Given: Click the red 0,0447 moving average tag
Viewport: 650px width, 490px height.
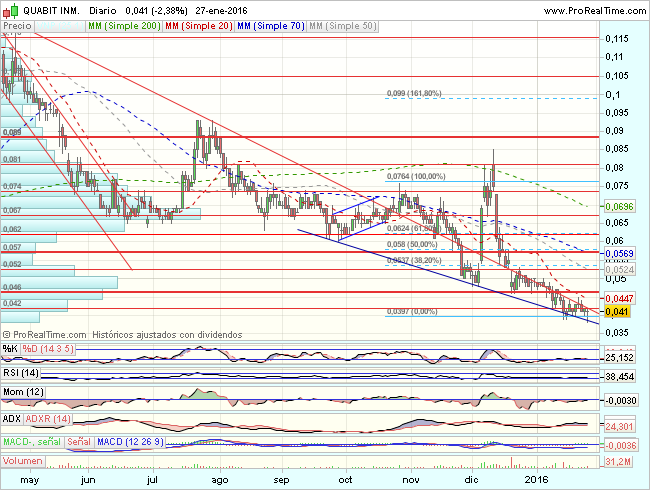Looking at the screenshot, I should coord(619,298).
